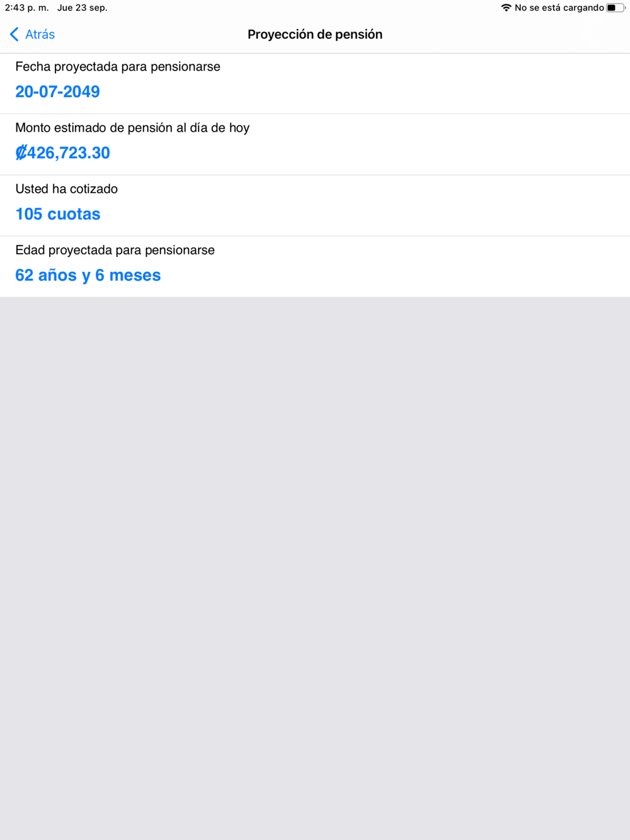Tap the battery indicator icon
Image resolution: width=630 pixels, height=840 pixels.
pyautogui.click(x=616, y=8)
